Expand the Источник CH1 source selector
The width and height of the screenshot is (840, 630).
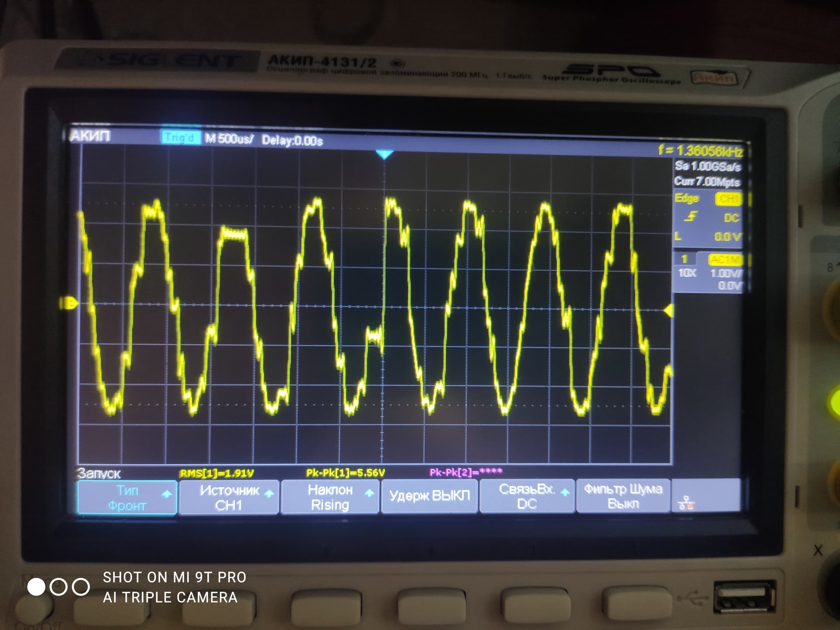(x=229, y=497)
